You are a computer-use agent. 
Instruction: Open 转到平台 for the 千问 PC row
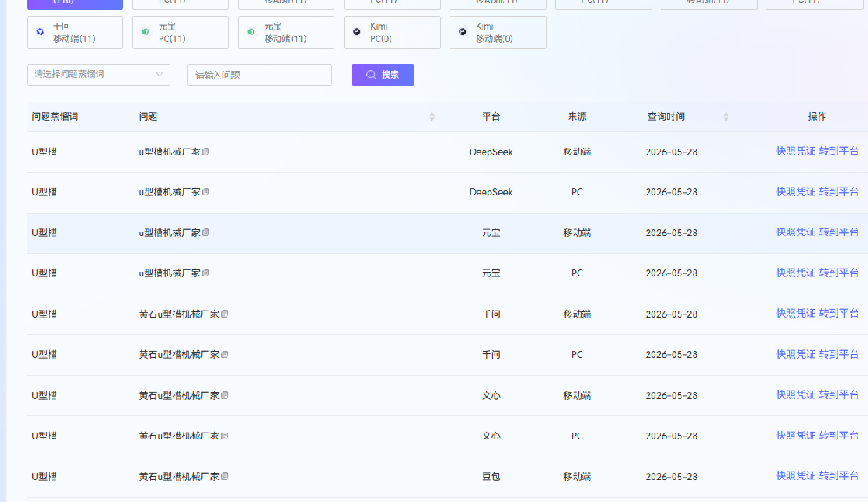(838, 354)
